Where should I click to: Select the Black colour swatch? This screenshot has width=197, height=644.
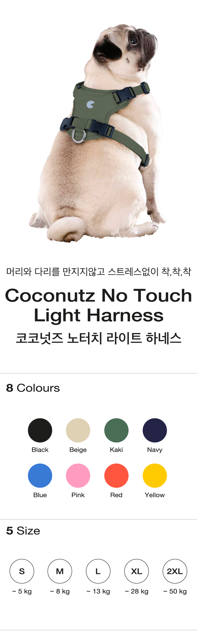(40, 430)
